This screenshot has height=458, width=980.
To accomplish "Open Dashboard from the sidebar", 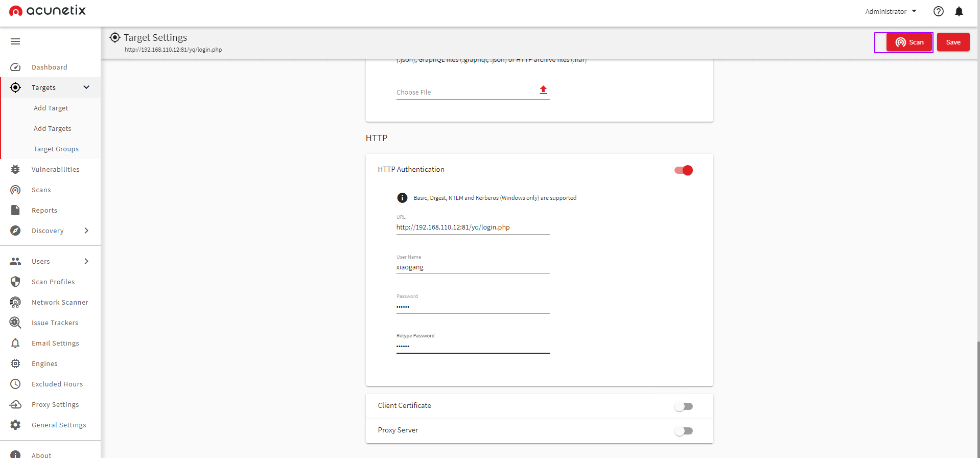I will [50, 67].
